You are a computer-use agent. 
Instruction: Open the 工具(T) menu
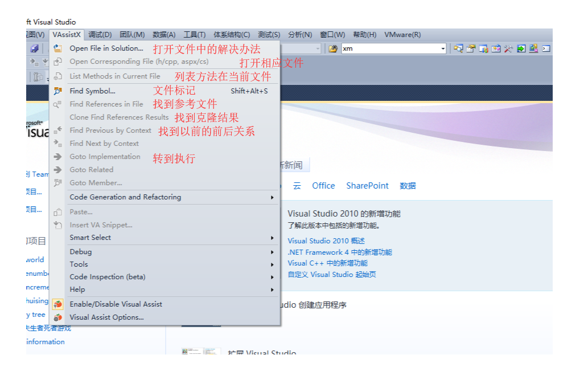[x=194, y=35]
